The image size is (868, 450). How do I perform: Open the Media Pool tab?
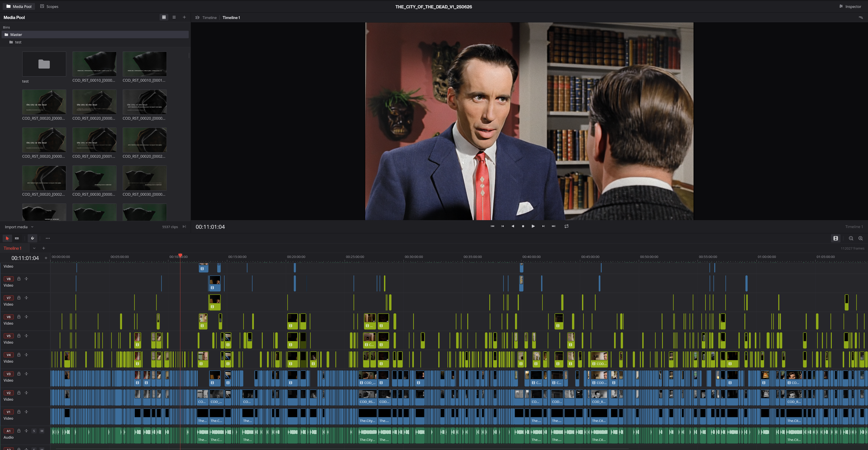coord(19,6)
